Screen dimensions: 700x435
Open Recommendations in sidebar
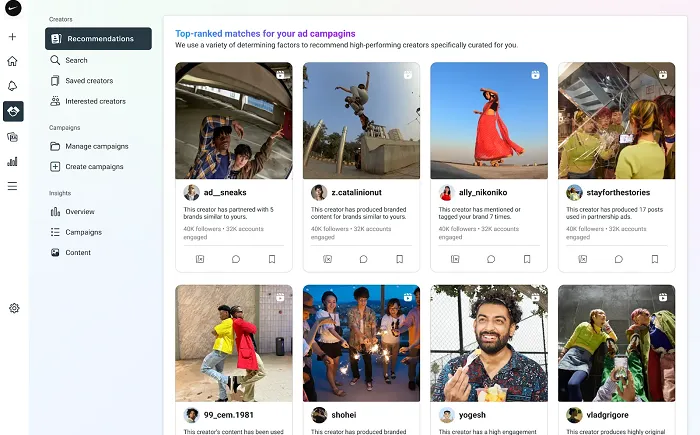point(99,39)
